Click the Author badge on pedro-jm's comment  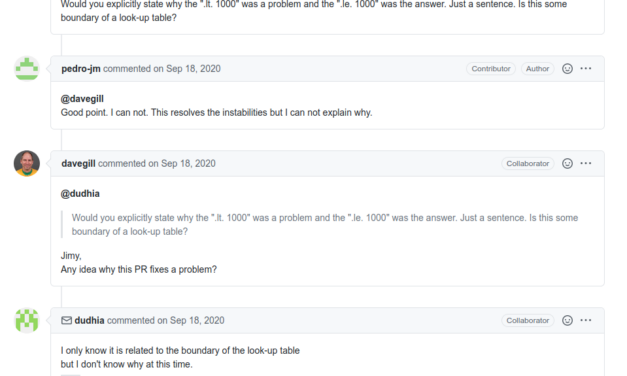[537, 69]
